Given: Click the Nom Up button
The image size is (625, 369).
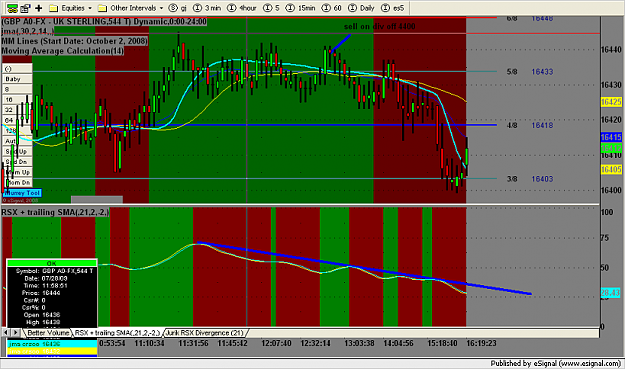Looking at the screenshot, I should click(18, 172).
